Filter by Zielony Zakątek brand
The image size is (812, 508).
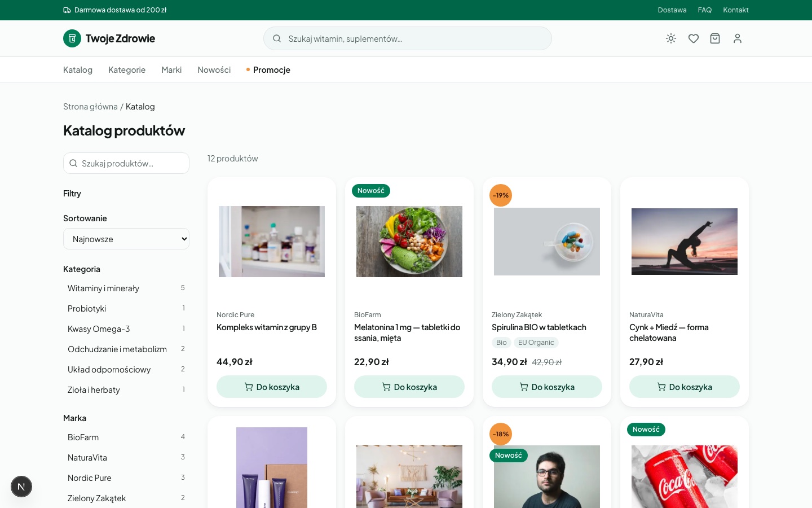(x=126, y=498)
